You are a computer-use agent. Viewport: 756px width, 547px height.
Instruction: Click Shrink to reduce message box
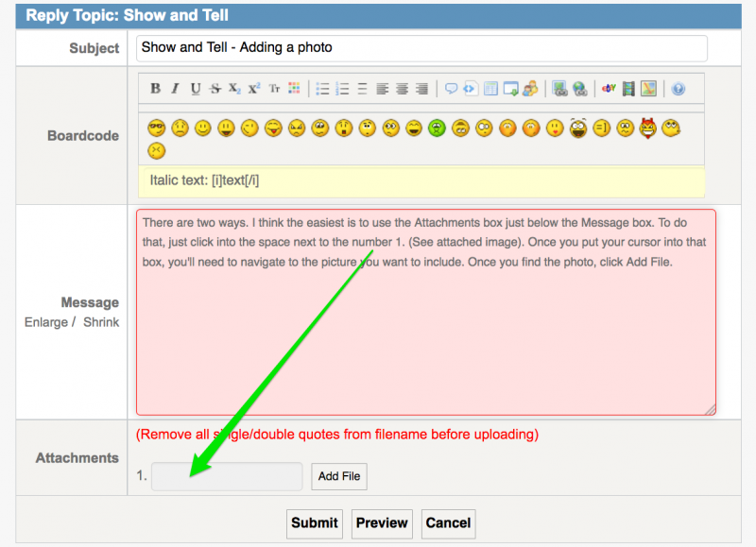pyautogui.click(x=101, y=322)
